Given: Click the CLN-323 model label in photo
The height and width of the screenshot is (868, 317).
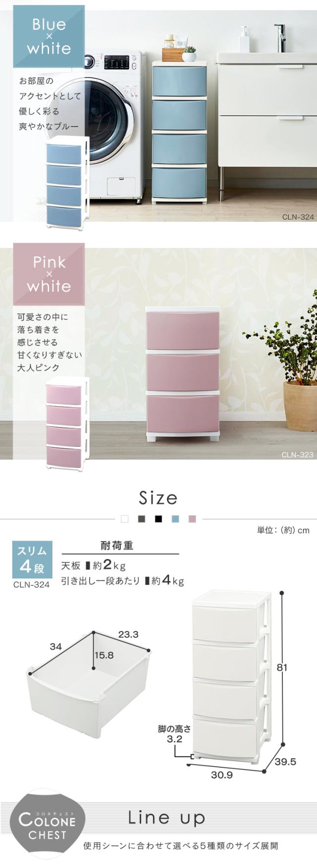Looking at the screenshot, I should [298, 454].
